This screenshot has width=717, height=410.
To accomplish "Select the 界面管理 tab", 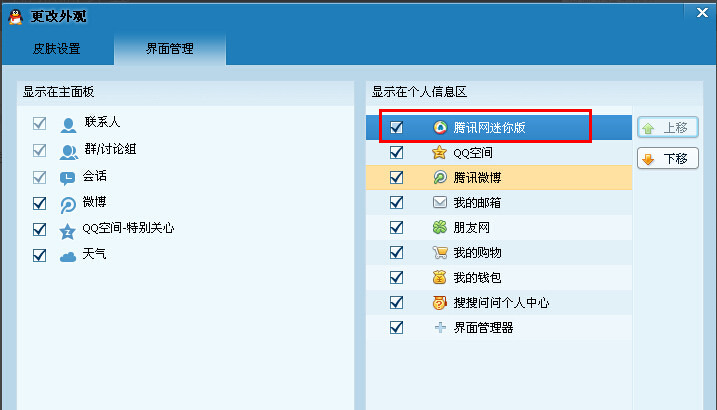I will (169, 49).
